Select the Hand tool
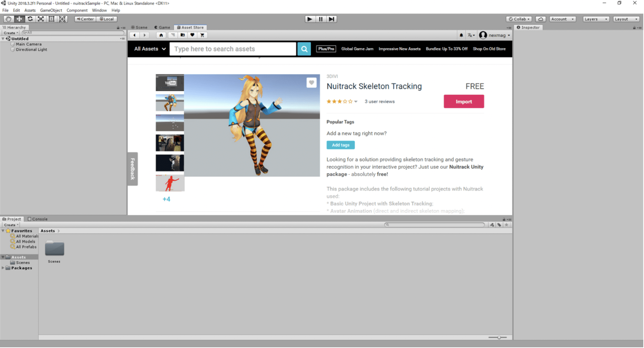 8,19
